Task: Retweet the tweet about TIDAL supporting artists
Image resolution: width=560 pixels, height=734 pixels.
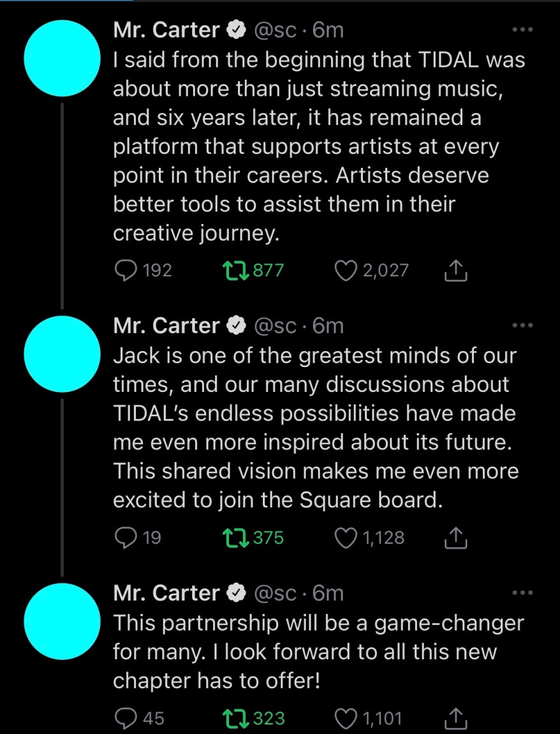Action: tap(237, 271)
